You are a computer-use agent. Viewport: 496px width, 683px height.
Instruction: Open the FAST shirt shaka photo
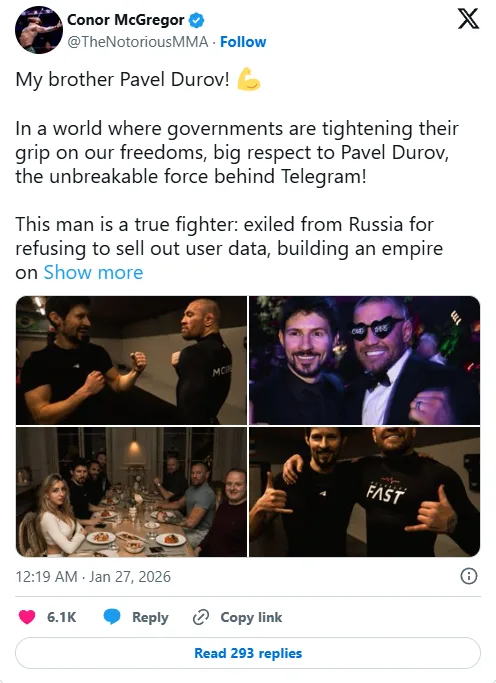(364, 492)
